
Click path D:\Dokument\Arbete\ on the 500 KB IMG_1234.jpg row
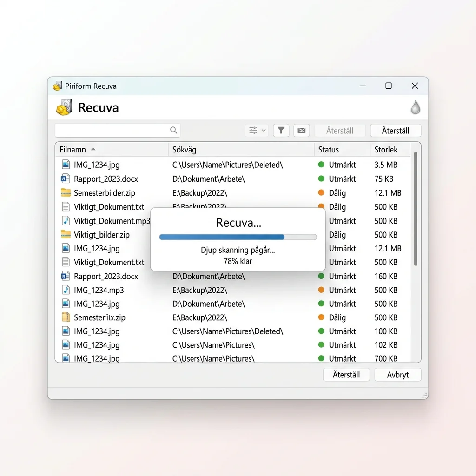[x=209, y=304]
